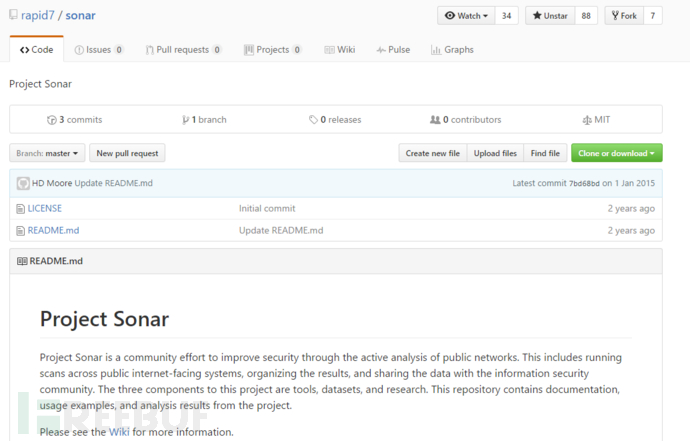Open the Branch: master dropdown
Image resolution: width=690 pixels, height=441 pixels.
pyautogui.click(x=47, y=153)
